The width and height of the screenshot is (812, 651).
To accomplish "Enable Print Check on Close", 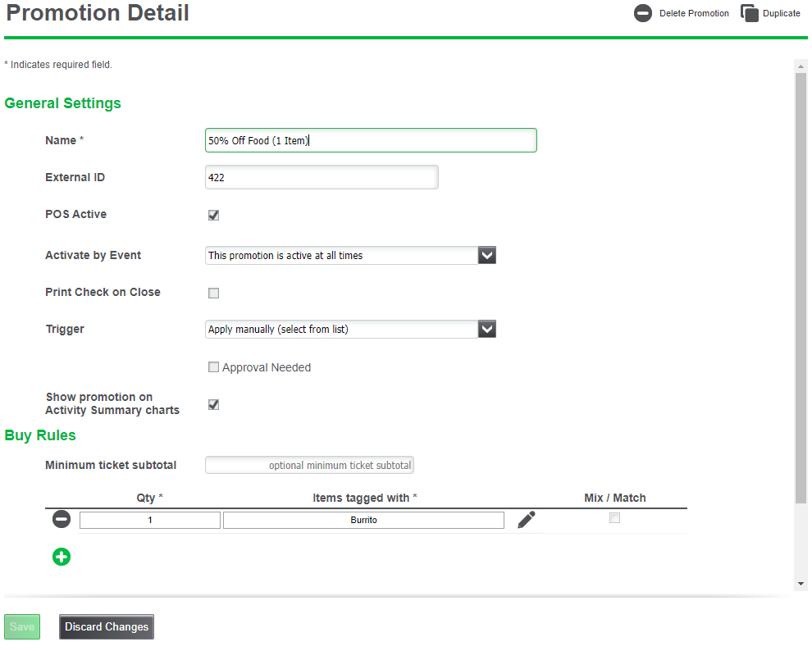I will [x=214, y=293].
